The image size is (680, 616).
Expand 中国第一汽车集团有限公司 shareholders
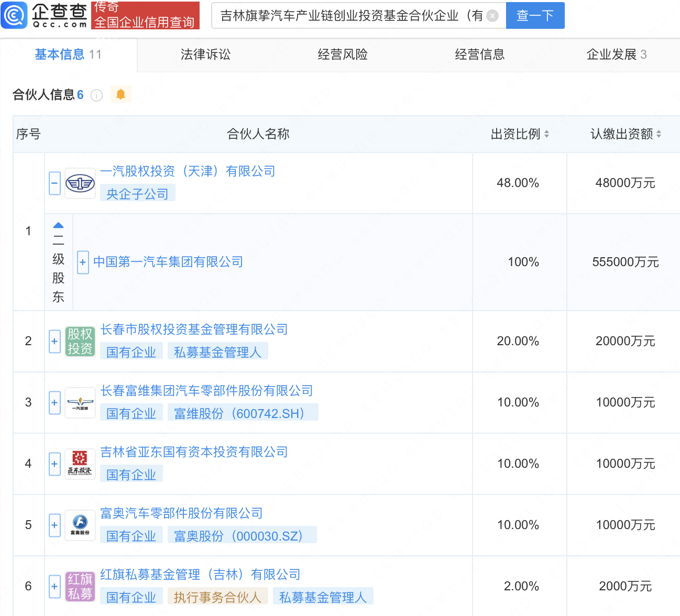83,262
